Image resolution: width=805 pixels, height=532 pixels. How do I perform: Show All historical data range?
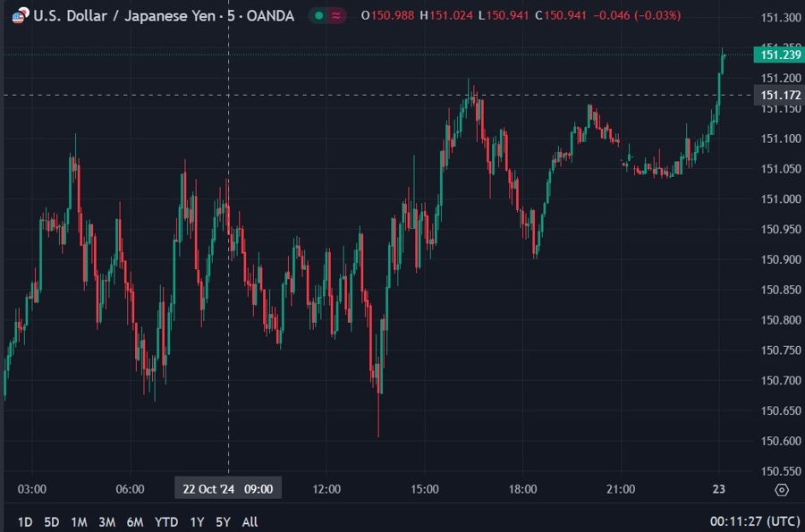click(250, 521)
